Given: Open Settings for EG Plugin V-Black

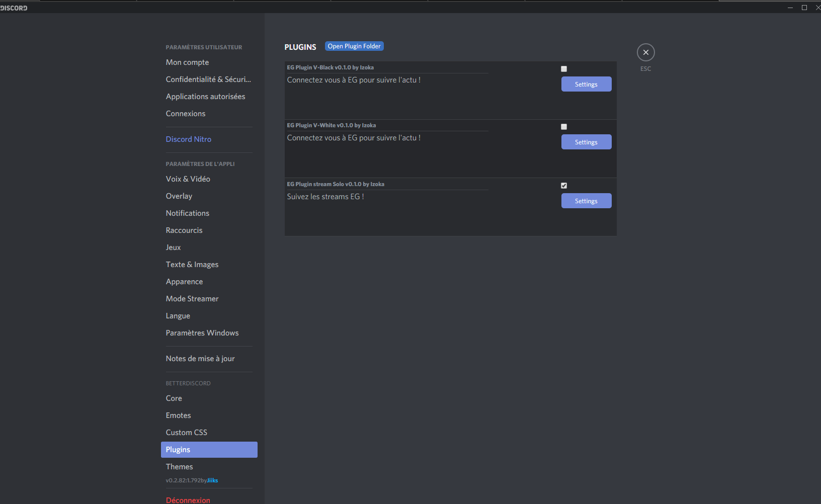Looking at the screenshot, I should (x=586, y=84).
